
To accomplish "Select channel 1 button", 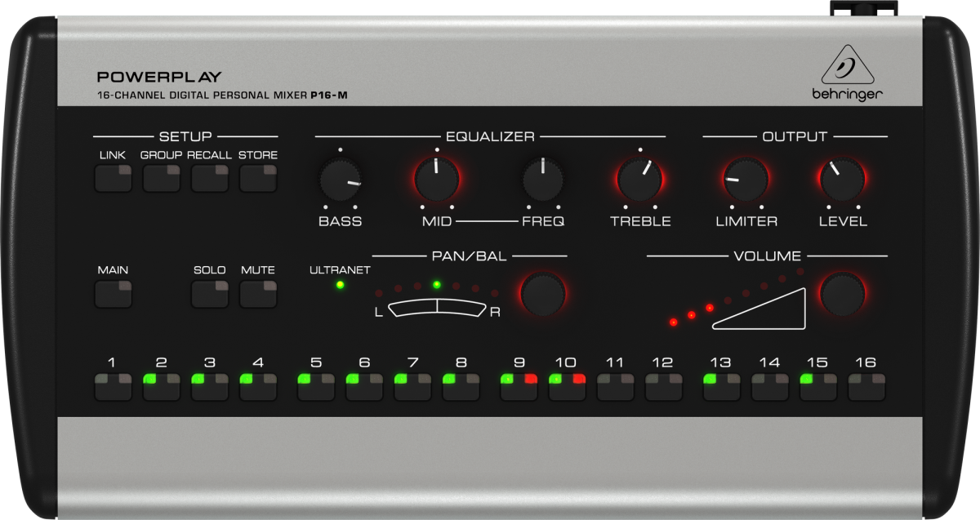I will tap(113, 386).
